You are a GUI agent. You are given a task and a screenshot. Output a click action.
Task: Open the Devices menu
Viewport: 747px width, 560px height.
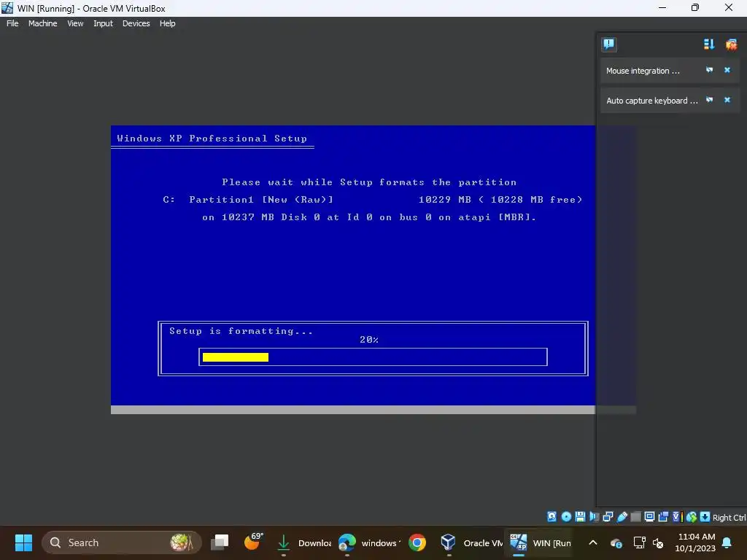pyautogui.click(x=136, y=23)
